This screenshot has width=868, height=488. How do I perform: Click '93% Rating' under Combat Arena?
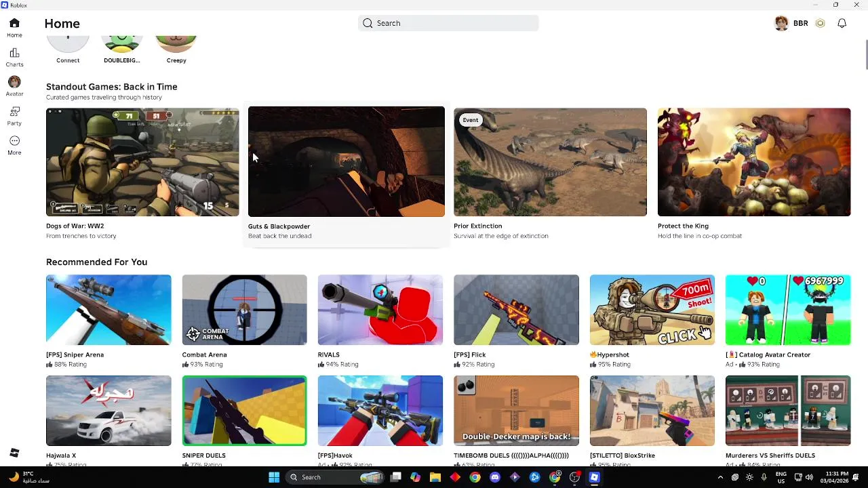click(x=207, y=365)
